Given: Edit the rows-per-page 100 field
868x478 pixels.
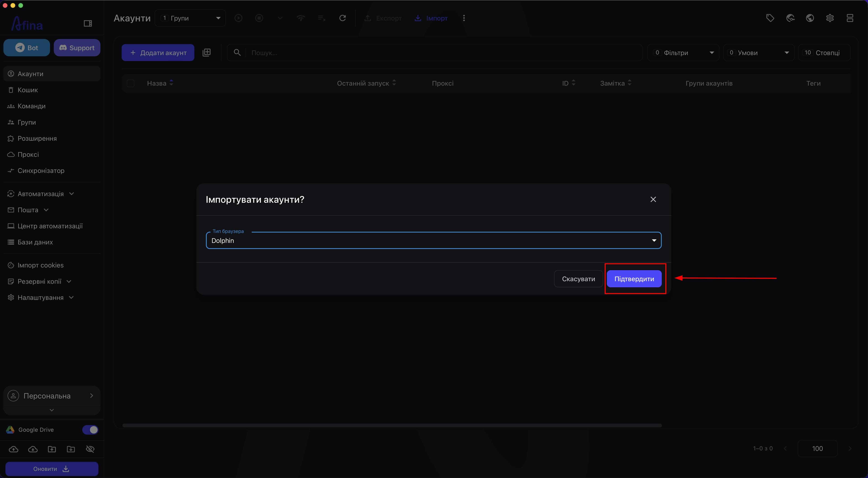Looking at the screenshot, I should [x=817, y=448].
